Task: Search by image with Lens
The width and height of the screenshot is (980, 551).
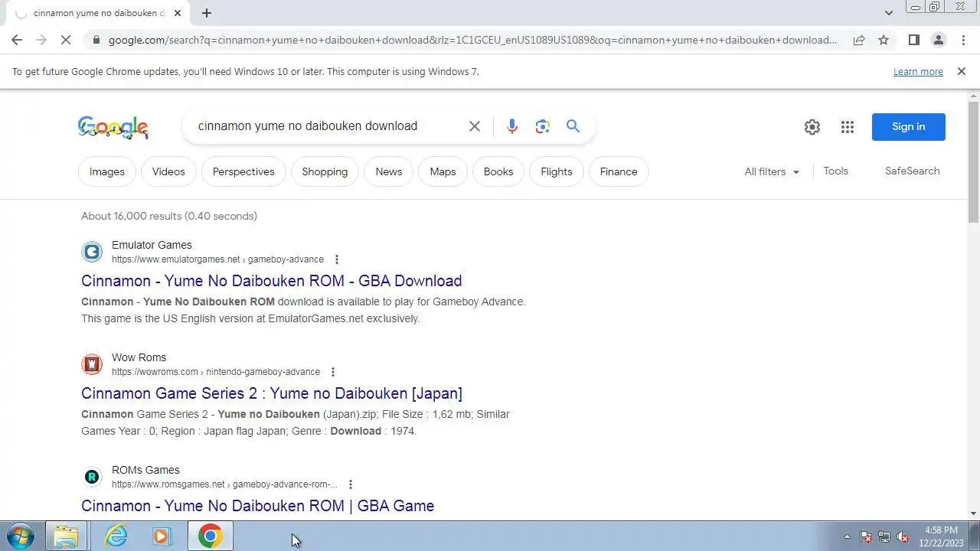Action: coord(543,126)
